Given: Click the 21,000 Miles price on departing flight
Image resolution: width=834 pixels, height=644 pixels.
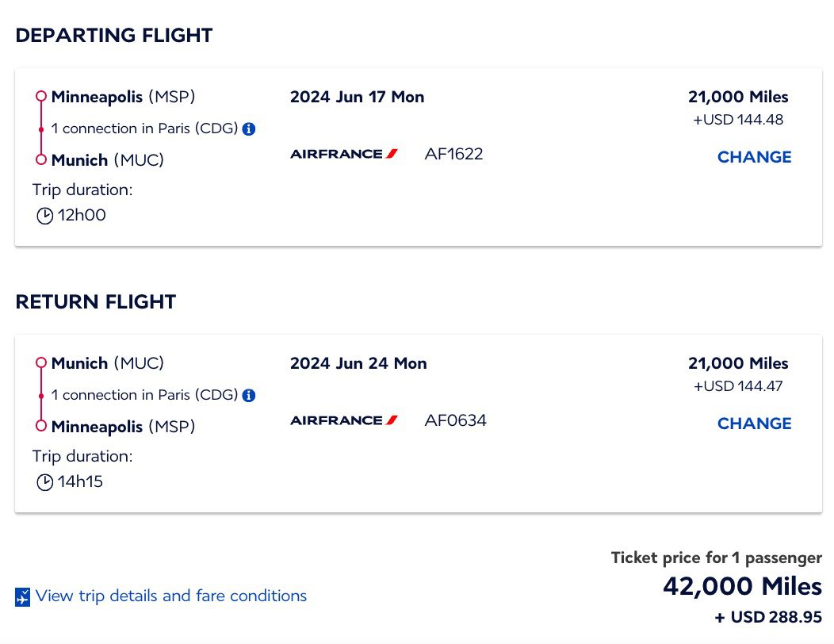Looking at the screenshot, I should 737,96.
